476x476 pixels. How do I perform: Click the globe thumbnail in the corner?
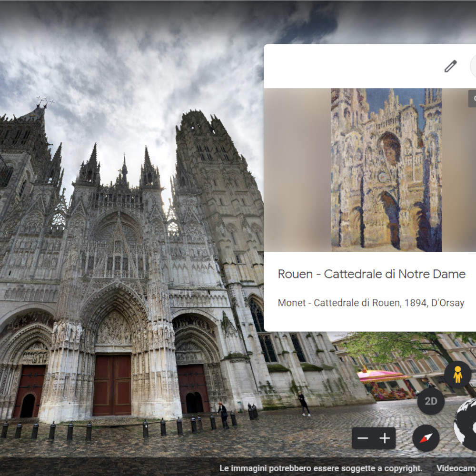point(466,425)
